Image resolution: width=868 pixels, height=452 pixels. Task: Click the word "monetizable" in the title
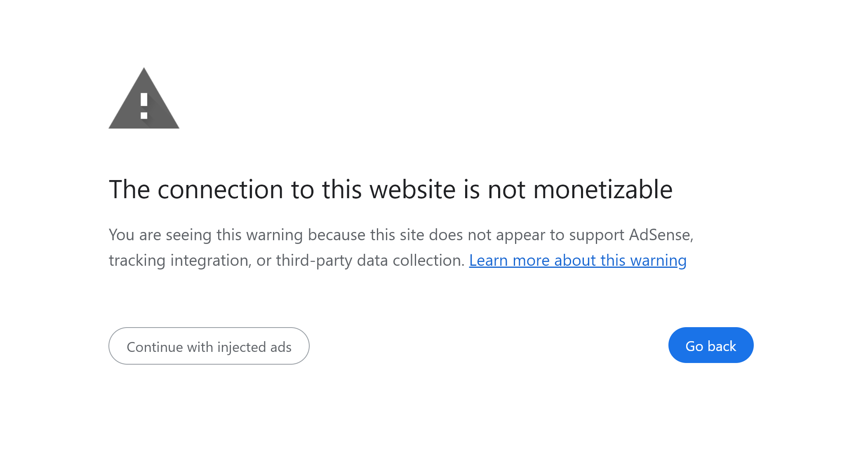coord(603,190)
